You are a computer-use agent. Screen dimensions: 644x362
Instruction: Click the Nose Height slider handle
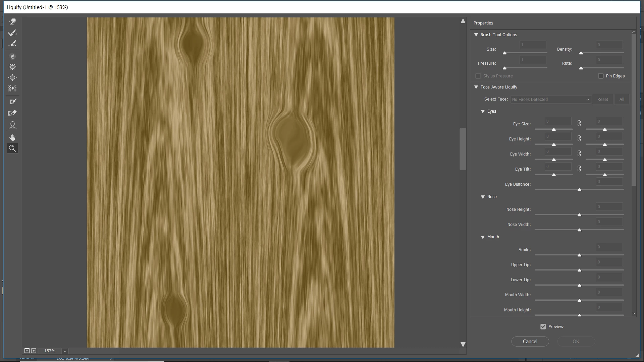click(579, 215)
